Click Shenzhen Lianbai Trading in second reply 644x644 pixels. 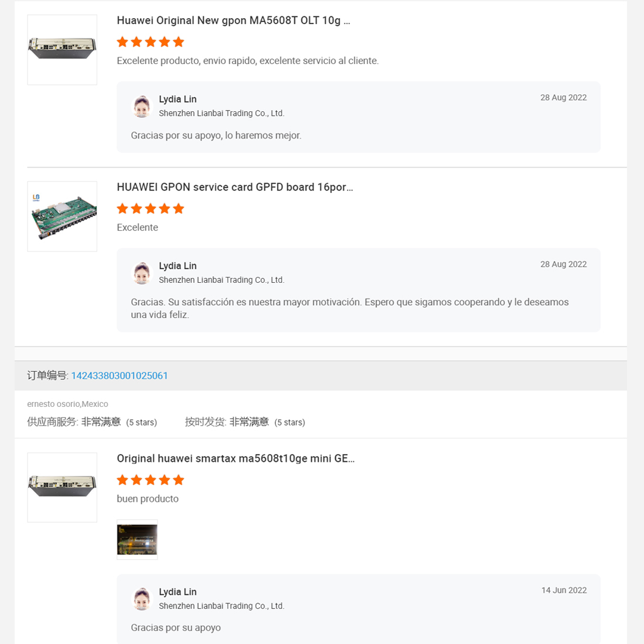(x=221, y=280)
